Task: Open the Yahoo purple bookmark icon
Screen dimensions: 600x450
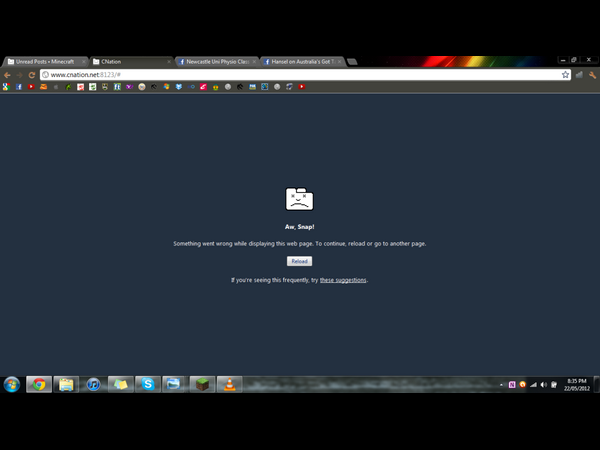Action: (x=129, y=87)
